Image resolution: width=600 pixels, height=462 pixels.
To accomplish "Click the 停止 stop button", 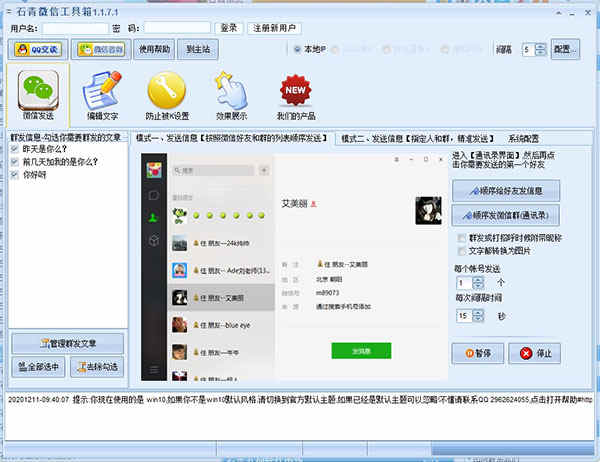I will [535, 353].
